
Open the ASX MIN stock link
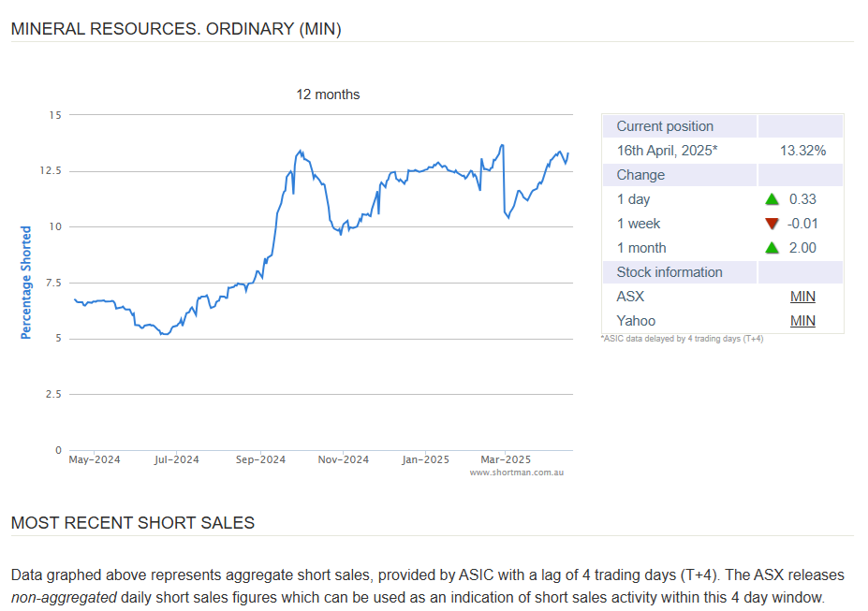(x=802, y=297)
